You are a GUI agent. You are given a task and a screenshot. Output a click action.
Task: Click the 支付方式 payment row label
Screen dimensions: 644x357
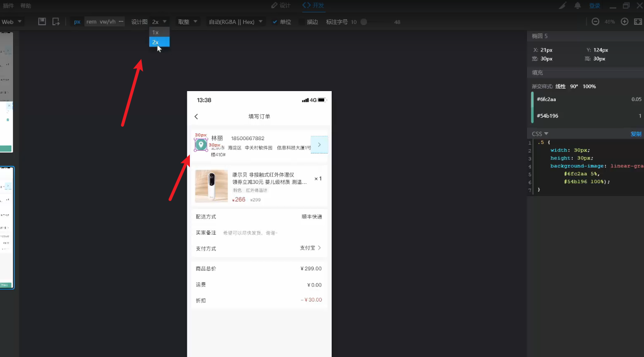[206, 249]
